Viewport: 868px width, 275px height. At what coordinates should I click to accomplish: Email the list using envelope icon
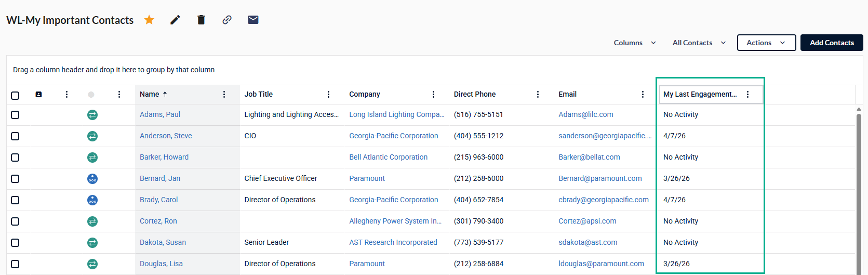(x=253, y=20)
